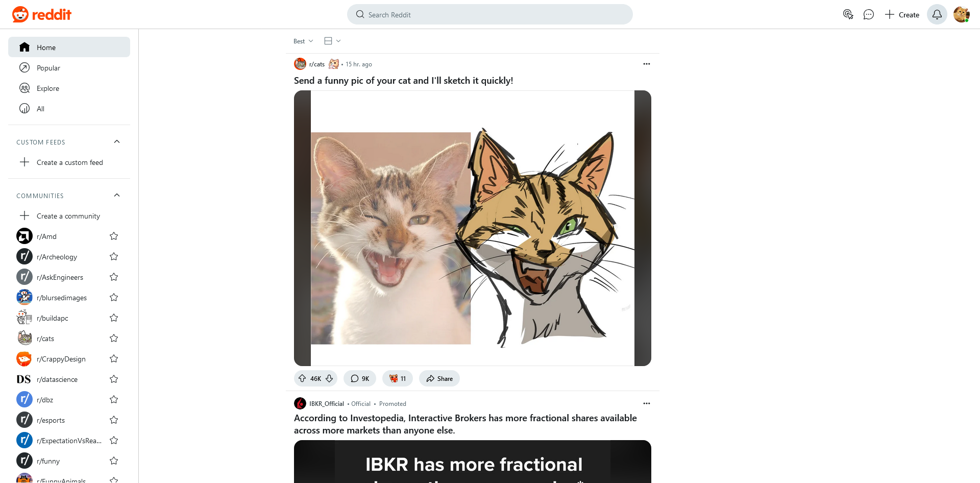This screenshot has width=980, height=483.
Task: Open the user profile avatar menu
Action: 961,15
